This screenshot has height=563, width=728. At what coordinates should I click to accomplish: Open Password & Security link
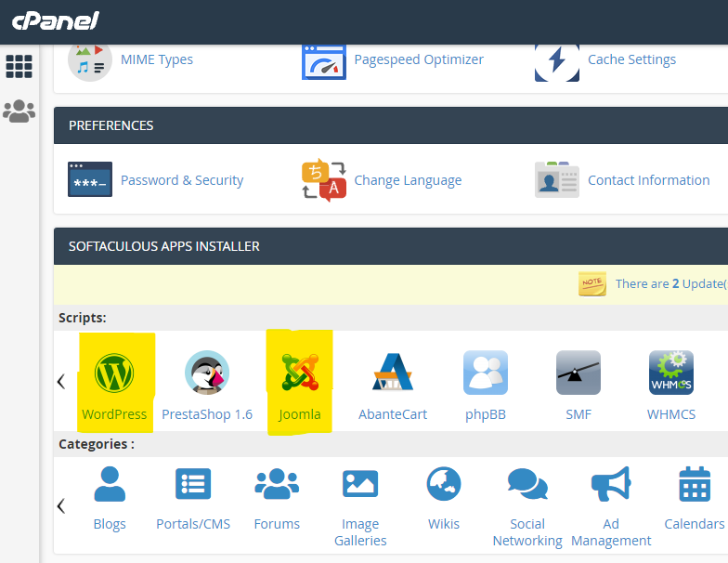[182, 180]
